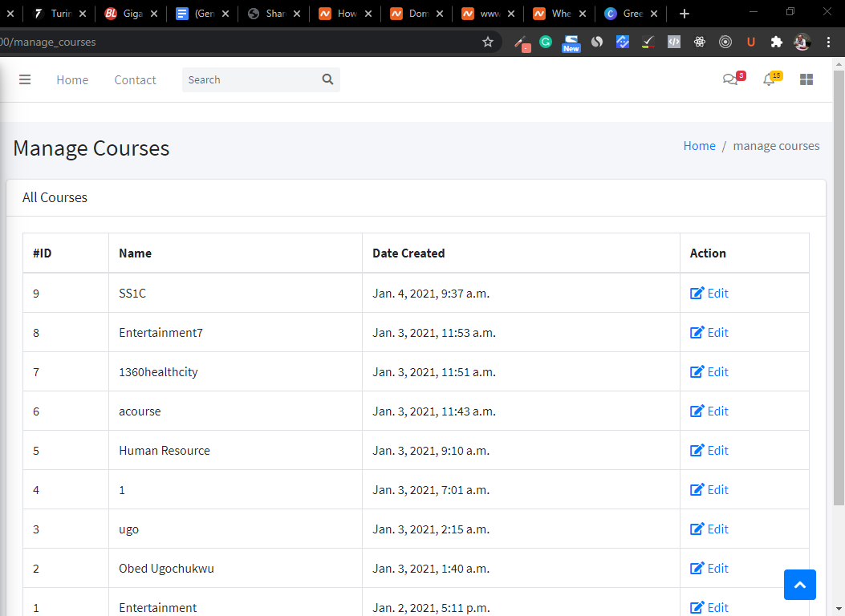Open Edit for the Human Resource course
845x616 pixels.
[697, 450]
